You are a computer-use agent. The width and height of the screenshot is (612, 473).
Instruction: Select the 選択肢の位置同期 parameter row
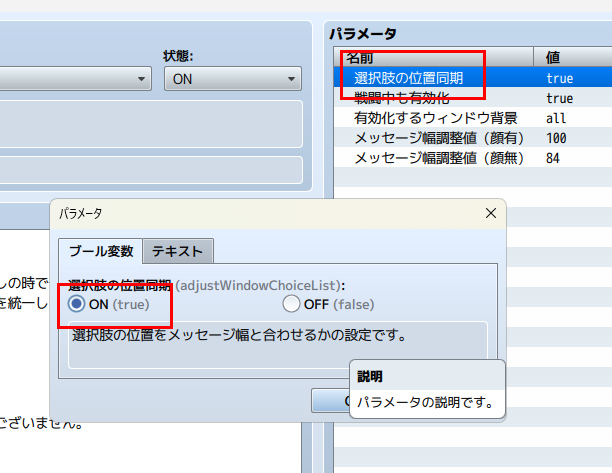(409, 77)
